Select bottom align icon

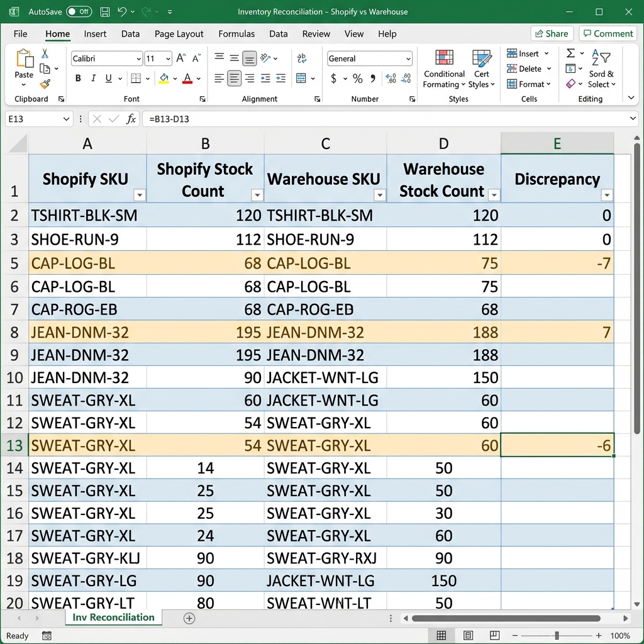coord(249,58)
